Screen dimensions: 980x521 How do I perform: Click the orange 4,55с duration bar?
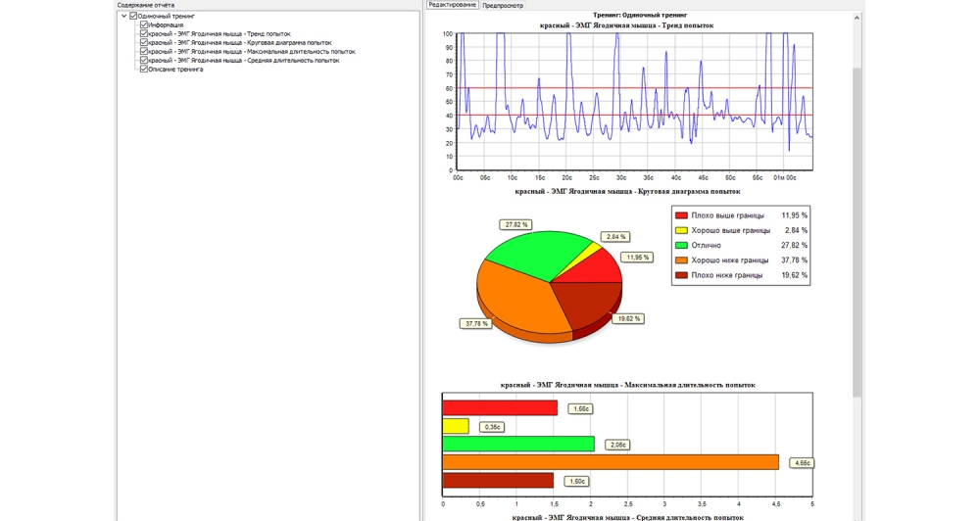610,461
